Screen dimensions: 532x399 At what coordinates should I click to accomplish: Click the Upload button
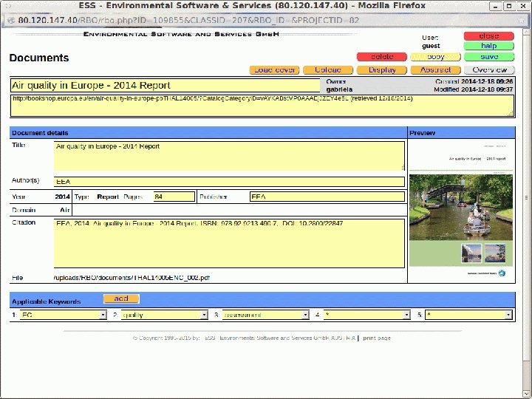pyautogui.click(x=328, y=70)
